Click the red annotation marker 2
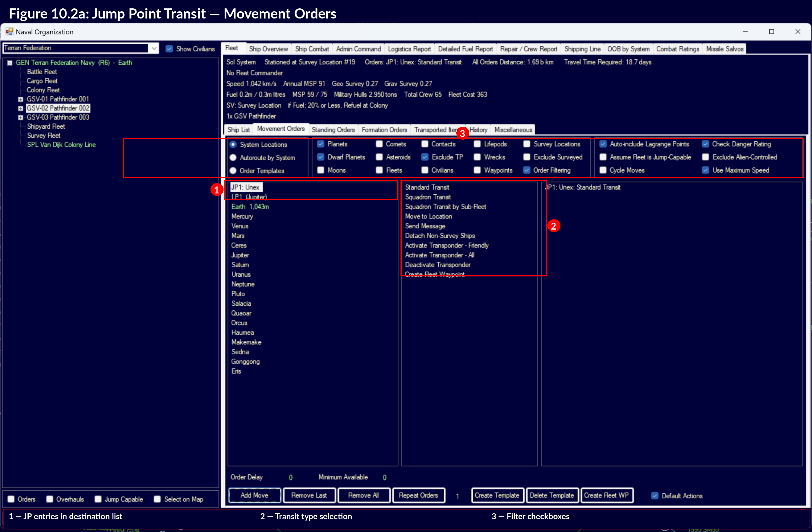Viewport: 812px width, 532px height. pos(553,226)
